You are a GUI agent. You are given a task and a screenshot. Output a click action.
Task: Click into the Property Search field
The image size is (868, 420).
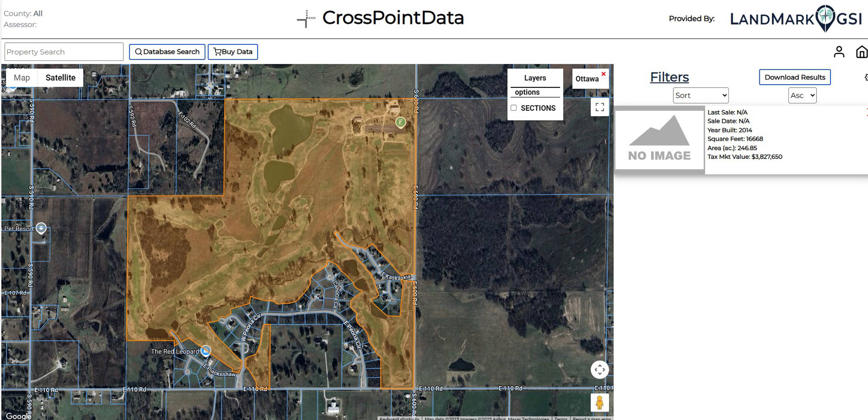coord(64,51)
